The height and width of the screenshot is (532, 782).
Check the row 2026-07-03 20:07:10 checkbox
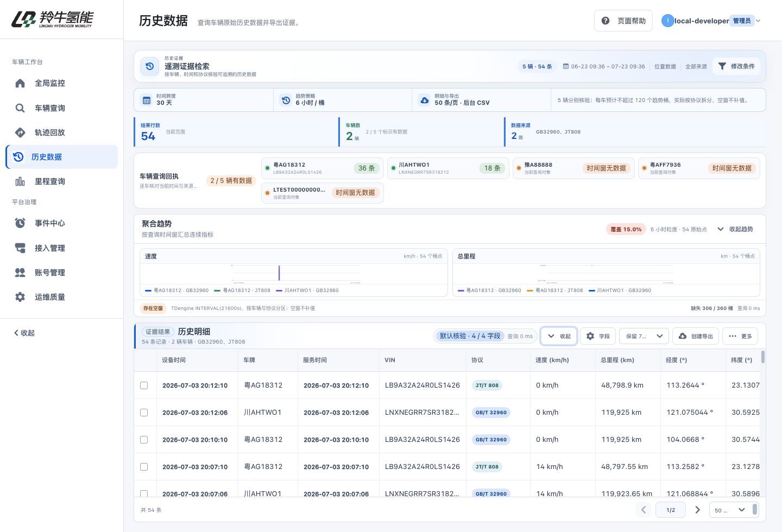point(144,467)
